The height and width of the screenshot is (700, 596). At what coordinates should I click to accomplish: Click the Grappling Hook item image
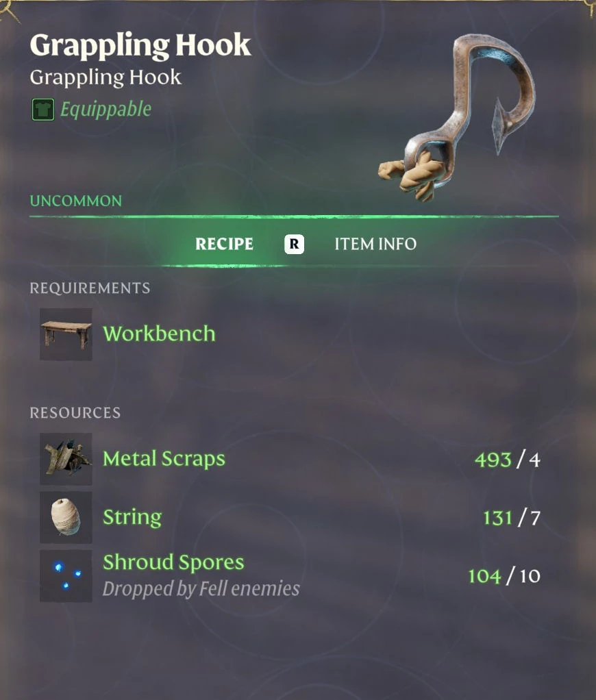click(x=457, y=117)
